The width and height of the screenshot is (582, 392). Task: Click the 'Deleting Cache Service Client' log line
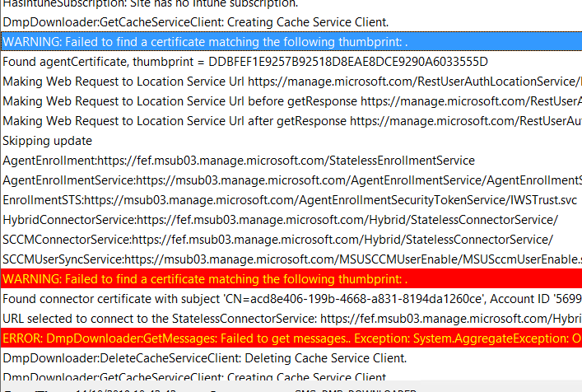click(x=291, y=358)
